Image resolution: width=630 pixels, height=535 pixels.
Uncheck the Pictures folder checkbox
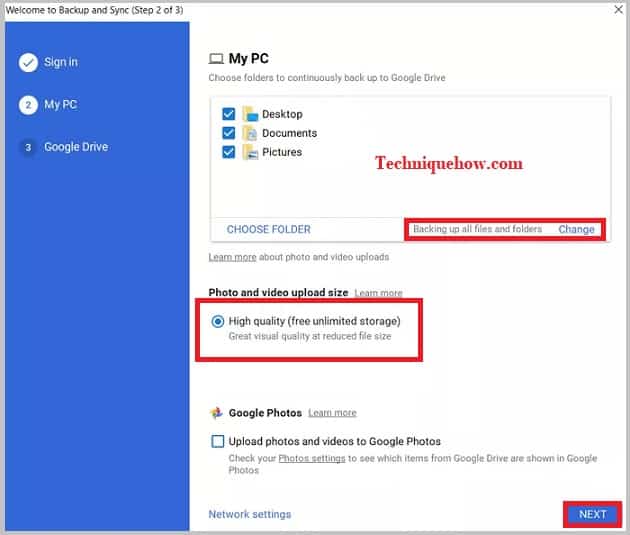(x=229, y=152)
